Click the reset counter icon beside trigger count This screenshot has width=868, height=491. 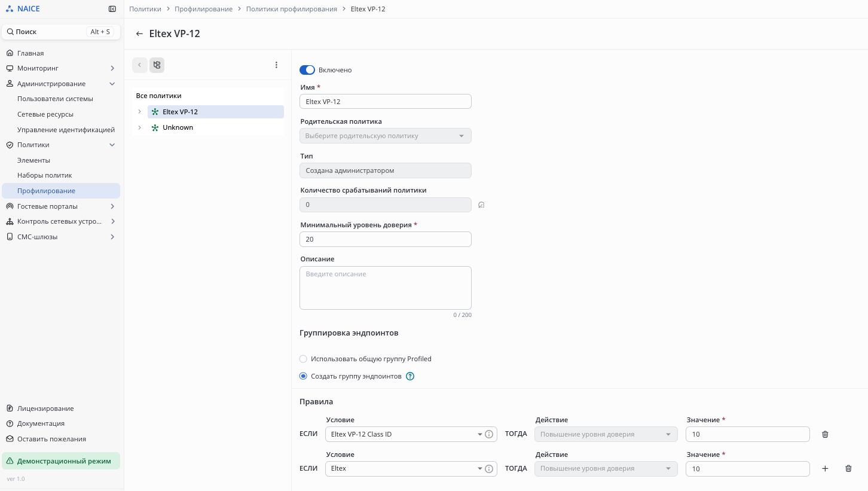481,205
